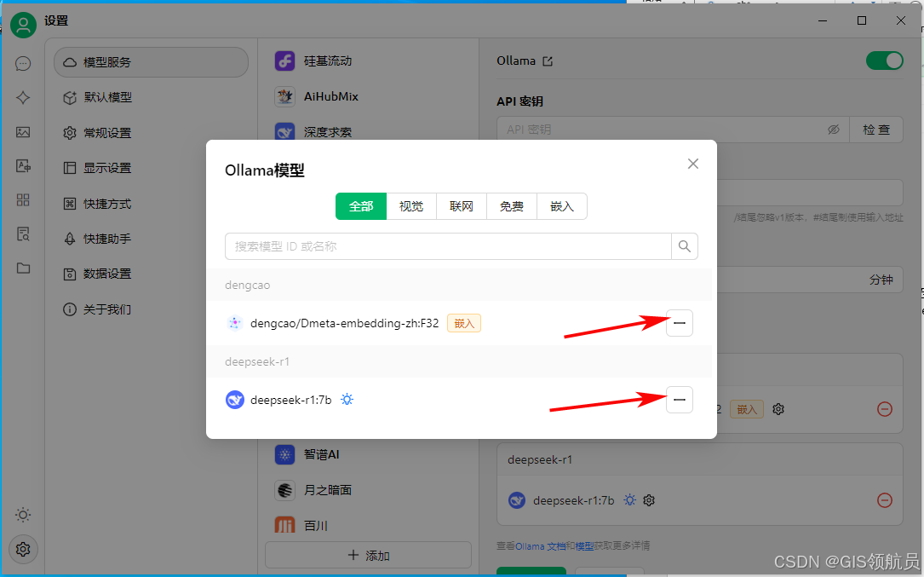The height and width of the screenshot is (577, 924).
Task: Select the 月之暗面 provider
Action: pyautogui.click(x=368, y=490)
